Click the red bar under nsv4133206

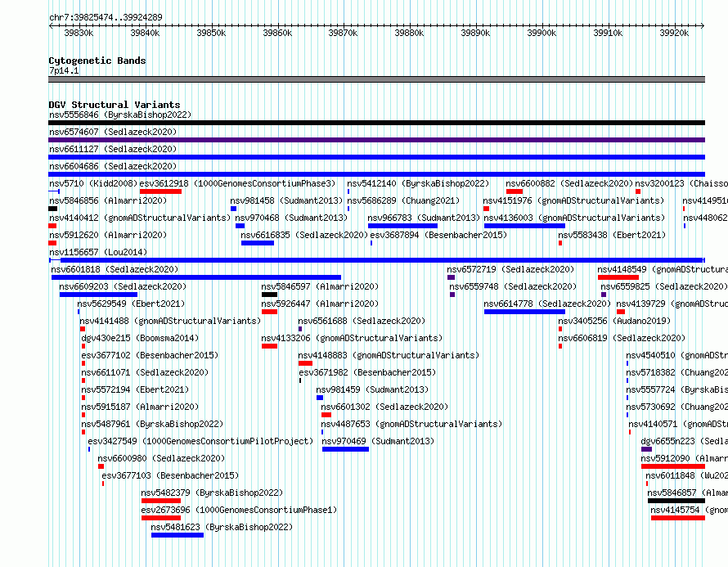pos(269,346)
